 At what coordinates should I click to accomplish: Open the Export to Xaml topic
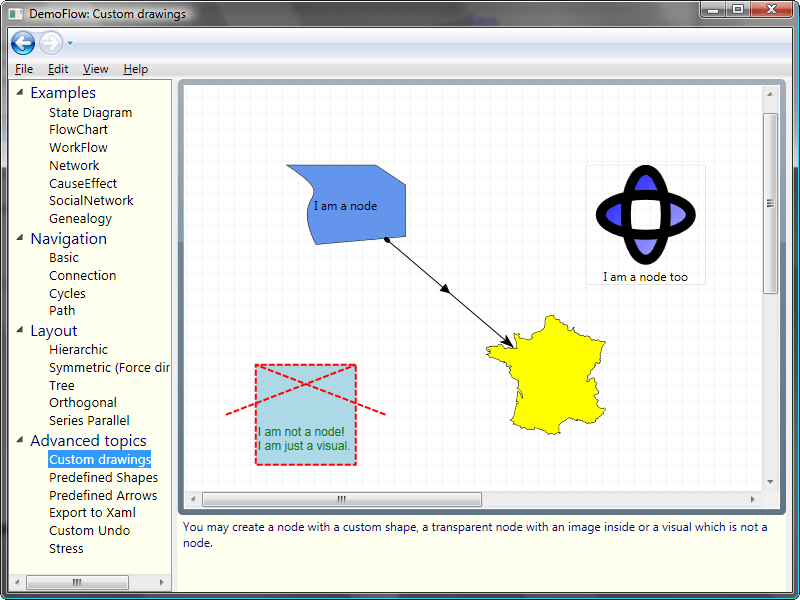(x=92, y=512)
